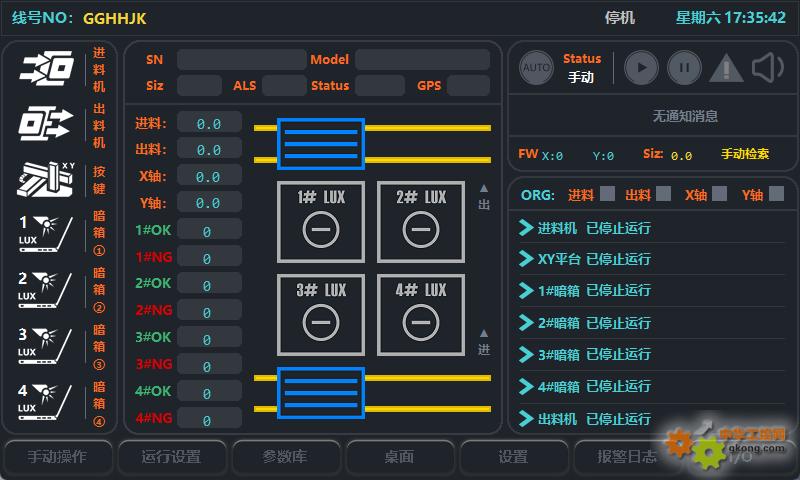800x480 pixels.
Task: Select the XY button platform (按键) icon
Action: coord(46,180)
